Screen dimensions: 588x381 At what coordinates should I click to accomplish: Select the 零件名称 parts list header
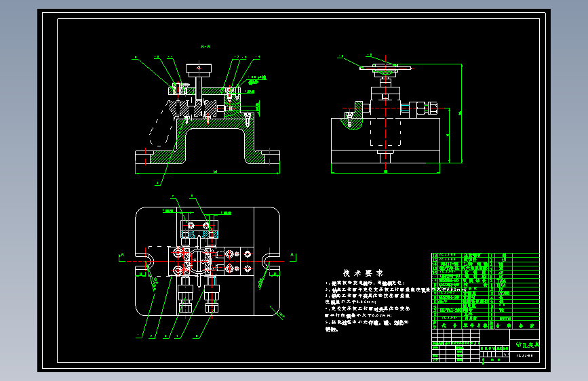(475, 325)
